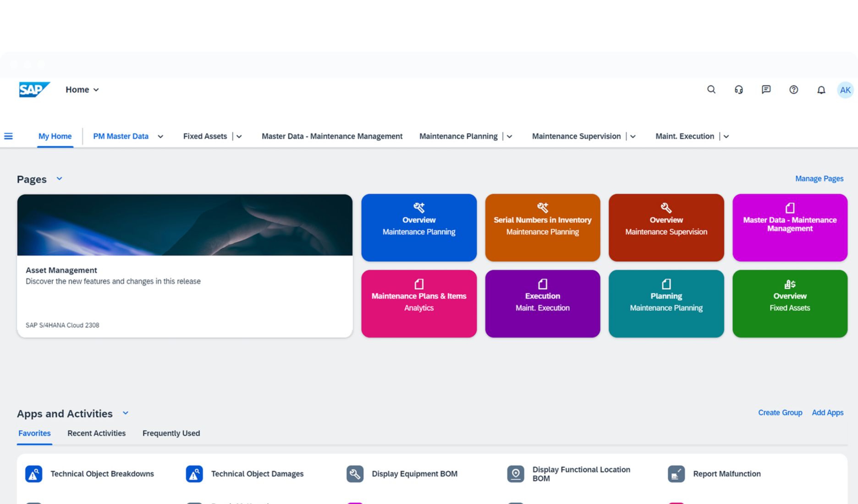This screenshot has height=504, width=858.
Task: Click the Add Apps link
Action: (x=827, y=413)
